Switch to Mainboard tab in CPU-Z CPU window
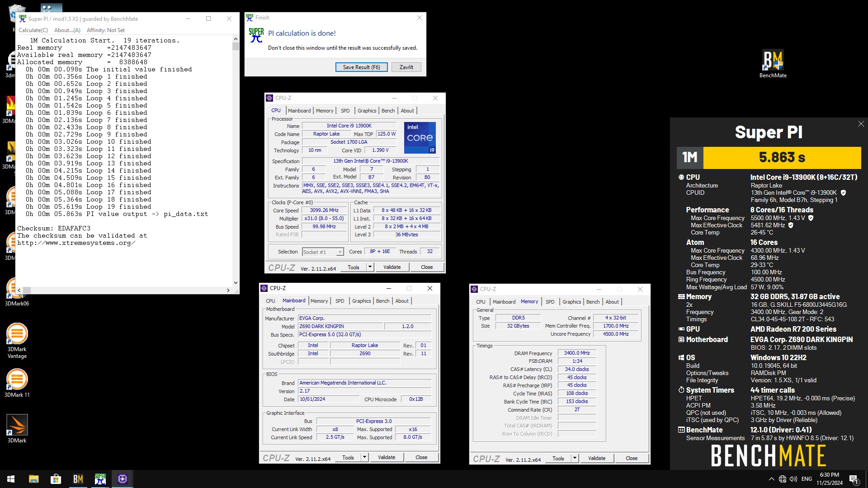This screenshot has width=868, height=488. pyautogui.click(x=299, y=111)
